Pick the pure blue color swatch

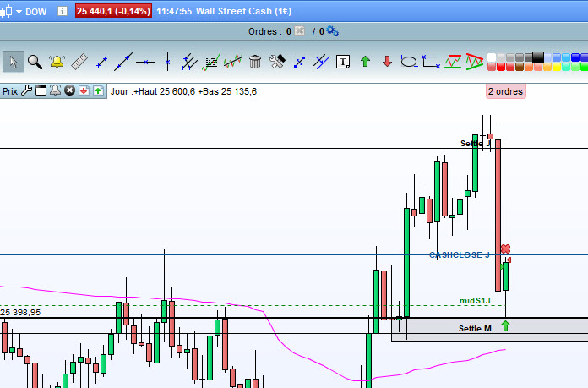point(575,57)
